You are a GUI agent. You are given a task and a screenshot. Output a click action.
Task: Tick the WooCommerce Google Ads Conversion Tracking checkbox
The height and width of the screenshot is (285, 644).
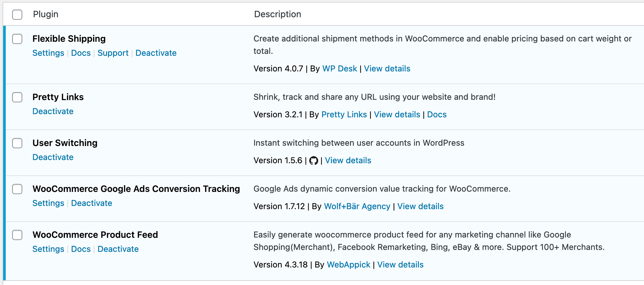(x=17, y=189)
